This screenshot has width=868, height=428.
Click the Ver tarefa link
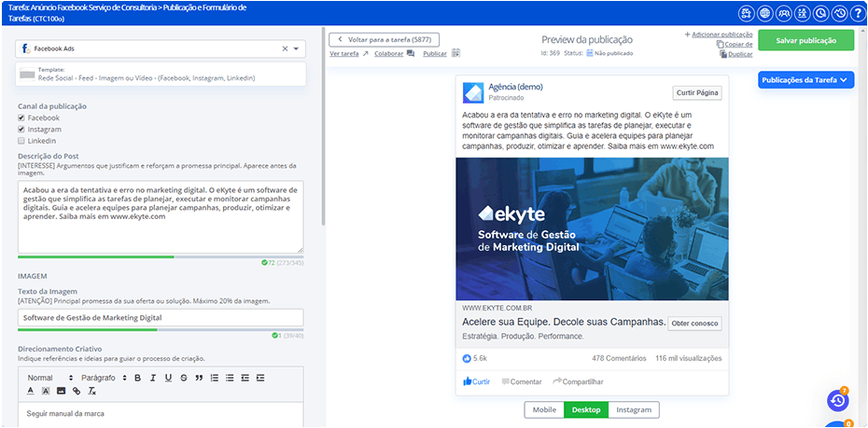click(x=344, y=54)
